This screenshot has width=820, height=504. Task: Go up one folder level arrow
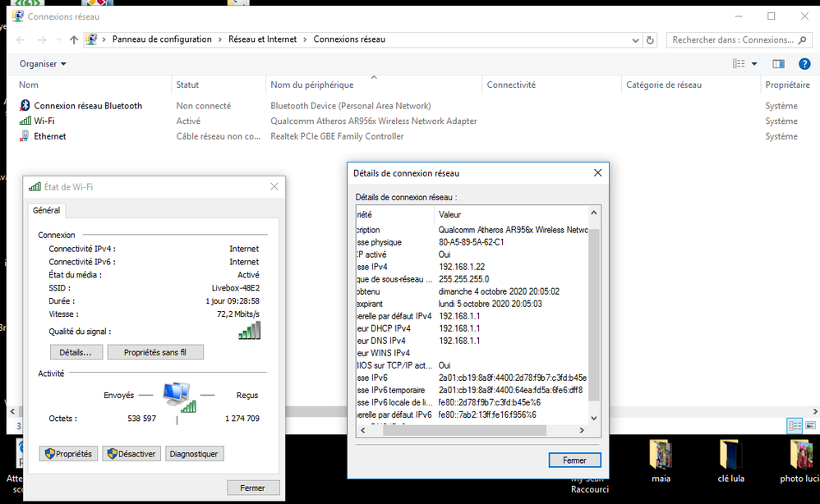[74, 39]
